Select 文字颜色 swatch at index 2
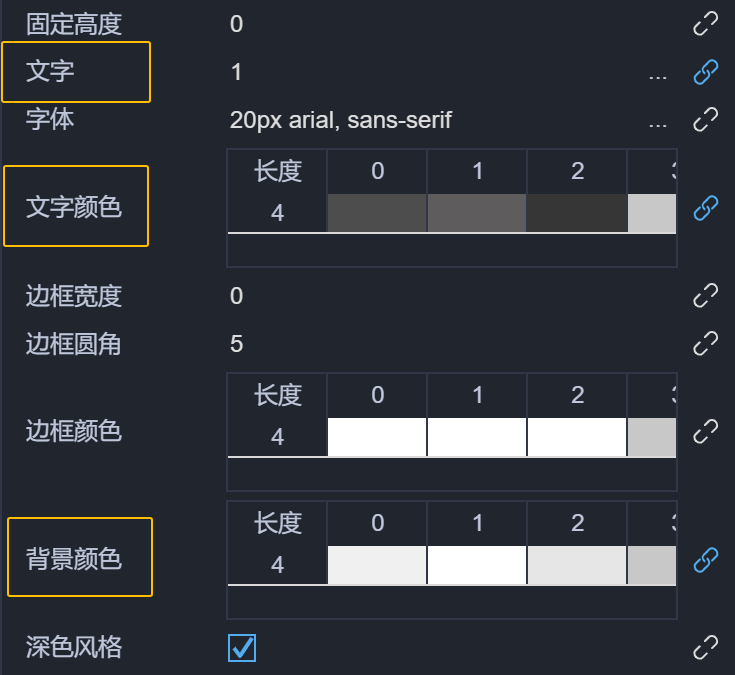735x675 pixels. coord(577,213)
